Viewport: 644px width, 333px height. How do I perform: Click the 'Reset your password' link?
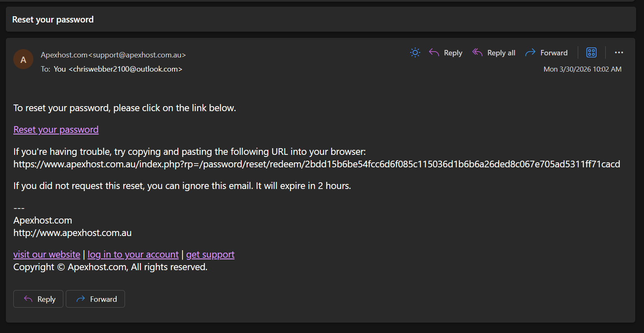(56, 130)
